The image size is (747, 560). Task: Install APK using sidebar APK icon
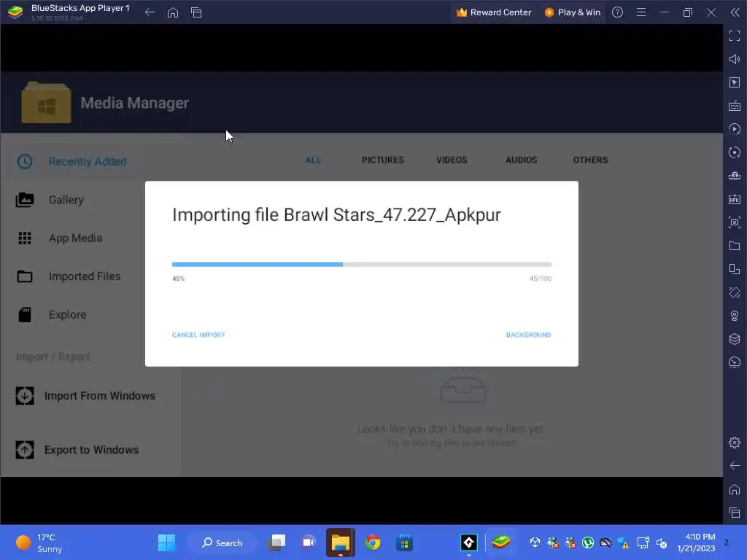coord(735,199)
